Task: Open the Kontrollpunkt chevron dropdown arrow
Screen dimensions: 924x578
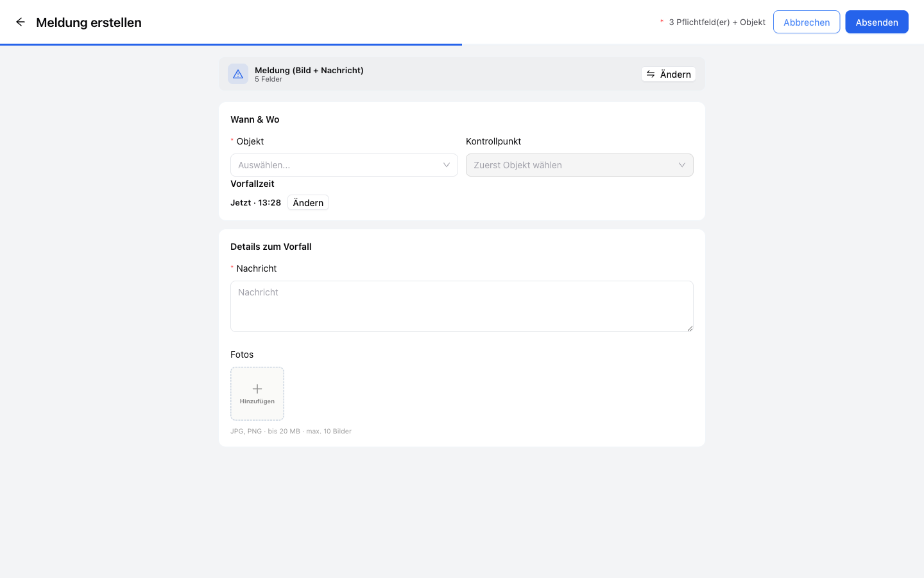Action: click(x=682, y=165)
